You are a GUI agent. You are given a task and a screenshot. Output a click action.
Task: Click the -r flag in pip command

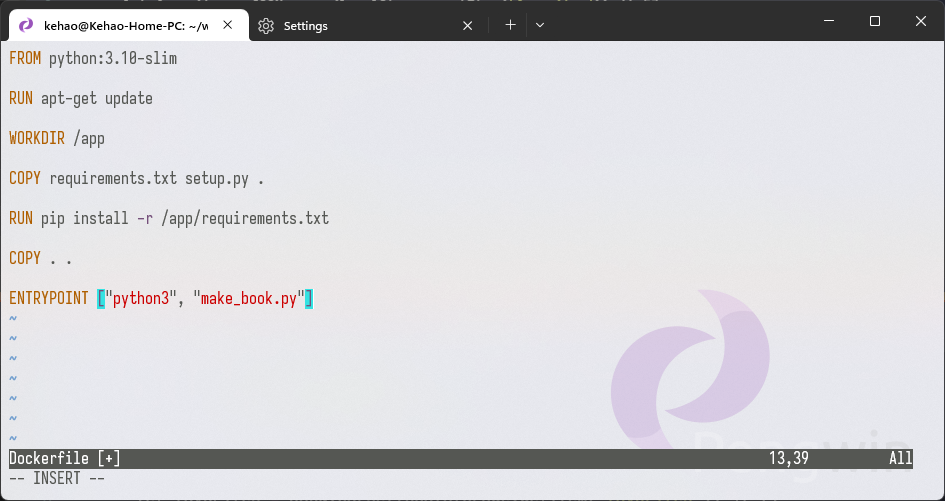tap(145, 218)
